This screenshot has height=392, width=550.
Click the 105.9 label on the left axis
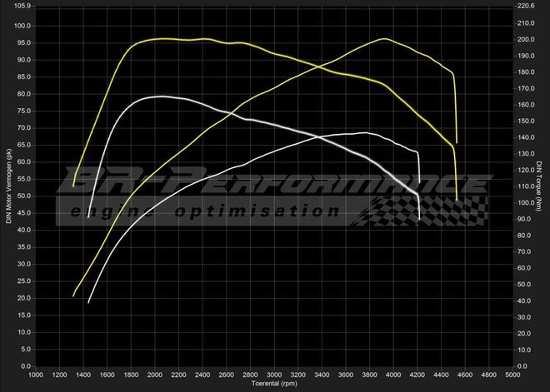22,6
